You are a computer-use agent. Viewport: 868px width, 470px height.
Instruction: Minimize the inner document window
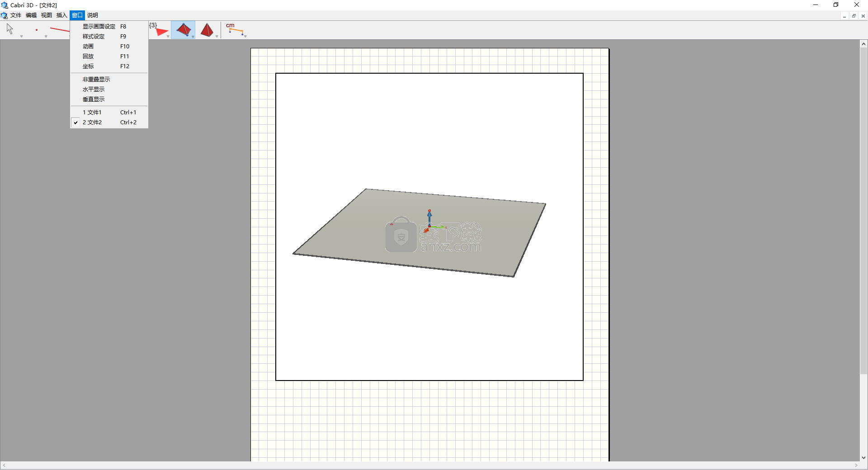click(844, 16)
